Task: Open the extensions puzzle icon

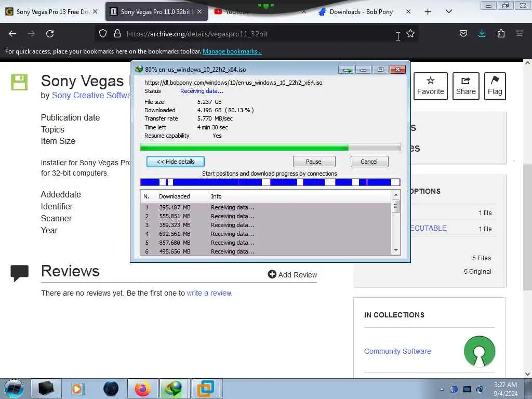Action: [x=501, y=33]
